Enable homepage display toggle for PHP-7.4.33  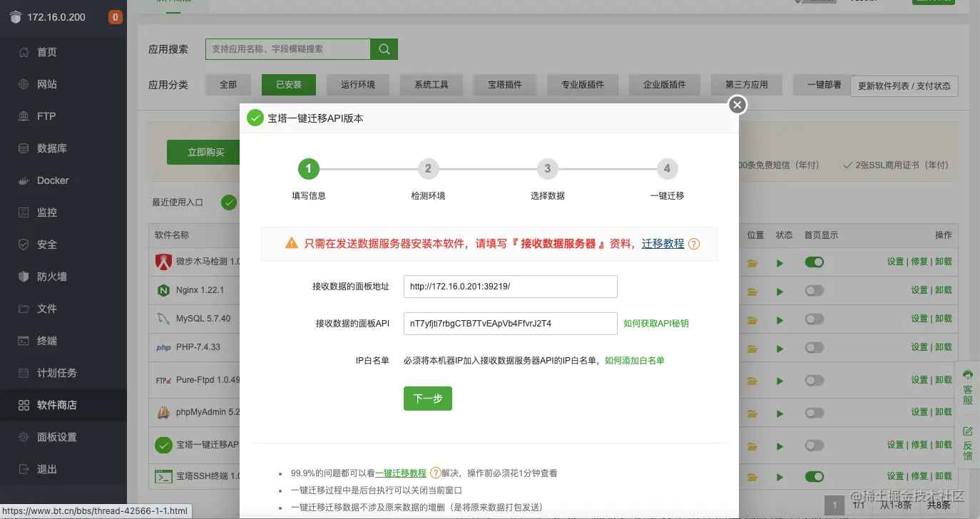click(814, 347)
